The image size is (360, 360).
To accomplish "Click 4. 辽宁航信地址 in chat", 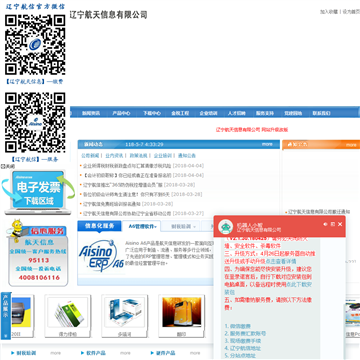I will (x=243, y=348).
